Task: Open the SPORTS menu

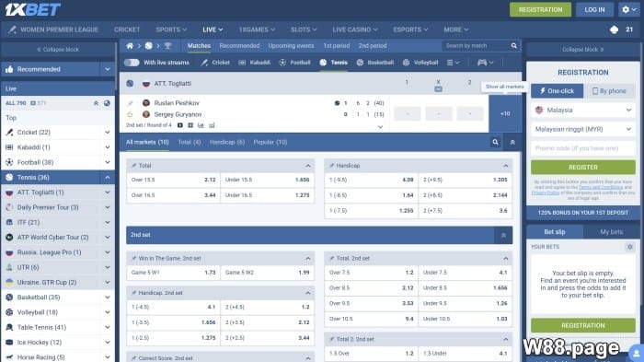Action: point(171,29)
